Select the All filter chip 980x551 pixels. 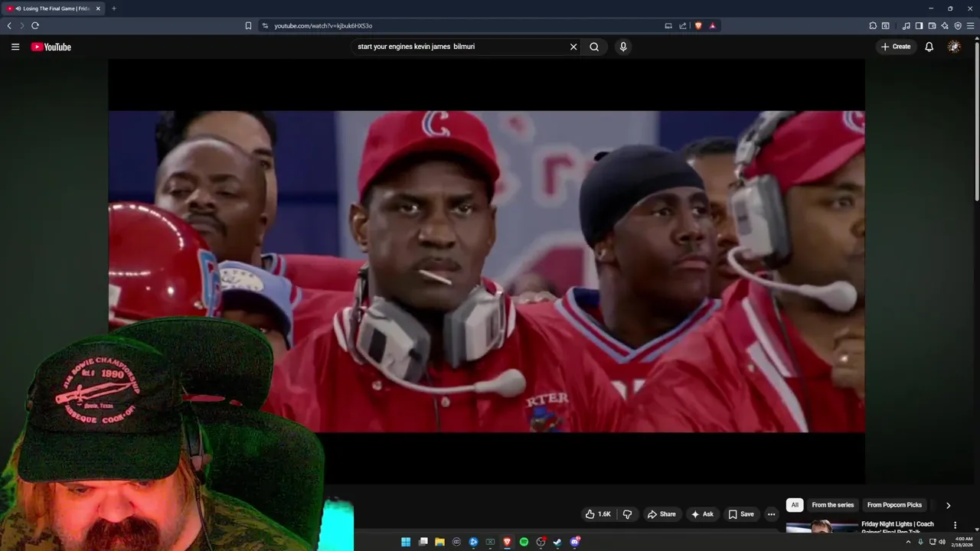pos(795,505)
